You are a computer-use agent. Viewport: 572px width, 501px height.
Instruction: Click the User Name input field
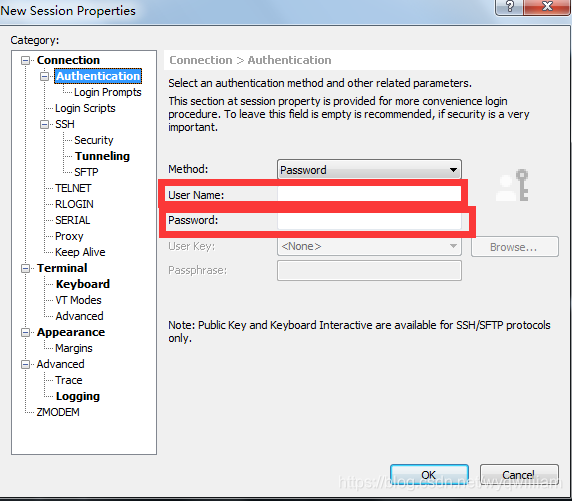[x=369, y=194]
